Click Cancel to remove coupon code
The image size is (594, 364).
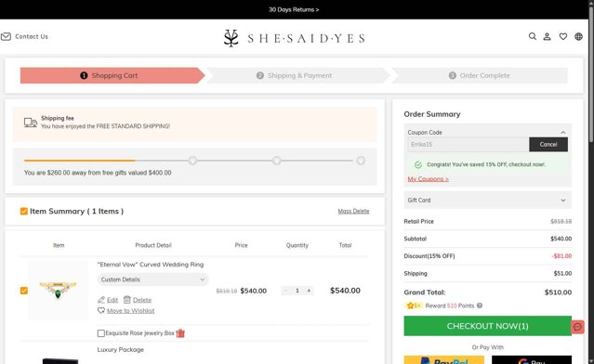(x=548, y=145)
